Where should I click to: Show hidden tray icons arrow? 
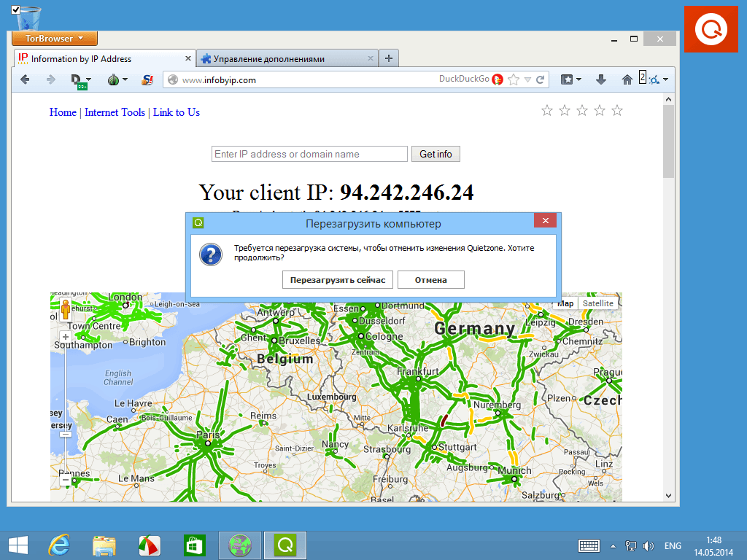pos(613,546)
